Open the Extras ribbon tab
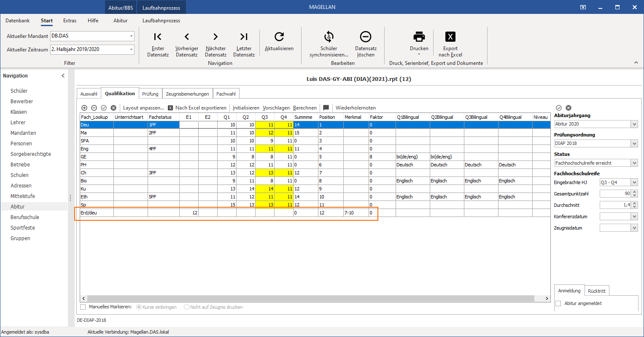The height and width of the screenshot is (337, 644). click(x=70, y=21)
